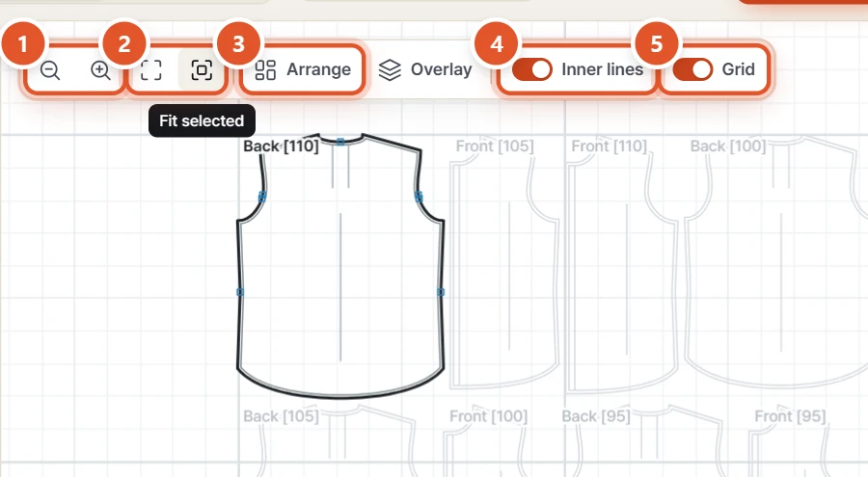
Task: Click the zoom out magnifier icon
Action: (x=50, y=70)
